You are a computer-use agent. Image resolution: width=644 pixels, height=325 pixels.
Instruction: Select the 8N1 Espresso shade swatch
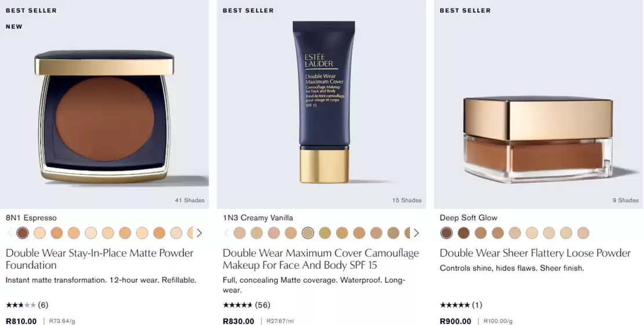pyautogui.click(x=23, y=233)
